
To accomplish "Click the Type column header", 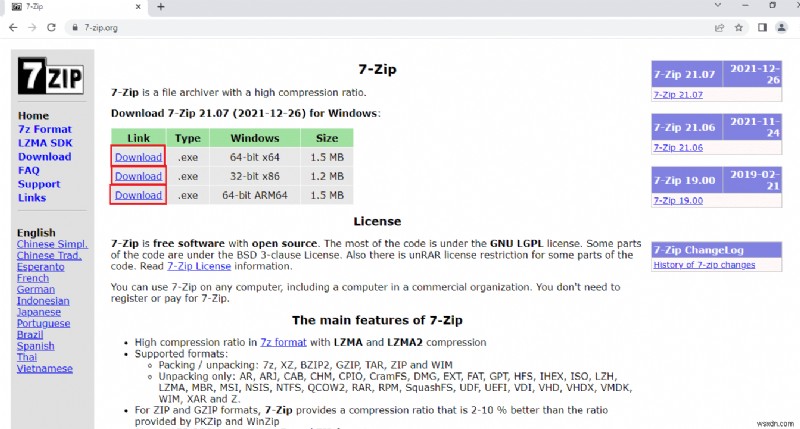I will 188,138.
